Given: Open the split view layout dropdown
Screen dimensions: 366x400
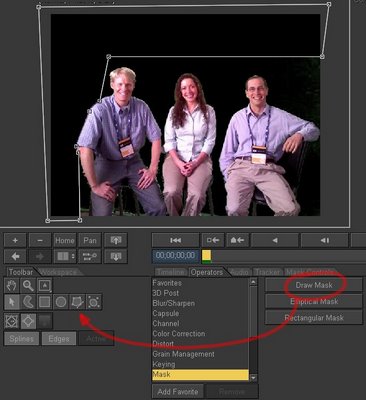Looking at the screenshot, I should coord(65,256).
